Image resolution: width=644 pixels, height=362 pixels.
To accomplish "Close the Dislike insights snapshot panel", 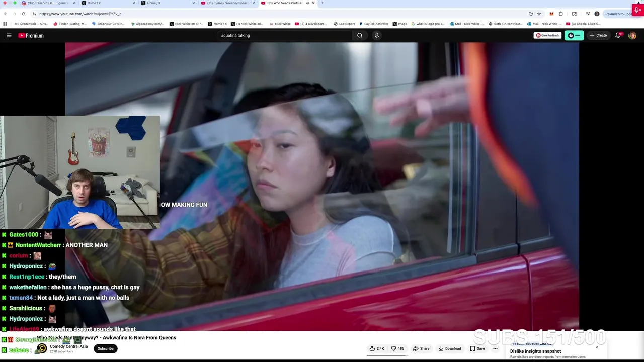I will tap(597, 347).
